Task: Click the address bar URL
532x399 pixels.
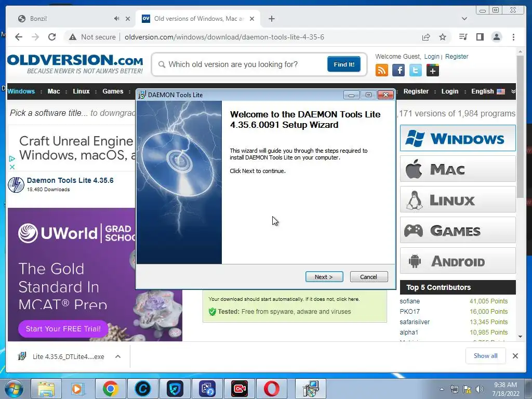Action: [x=224, y=37]
